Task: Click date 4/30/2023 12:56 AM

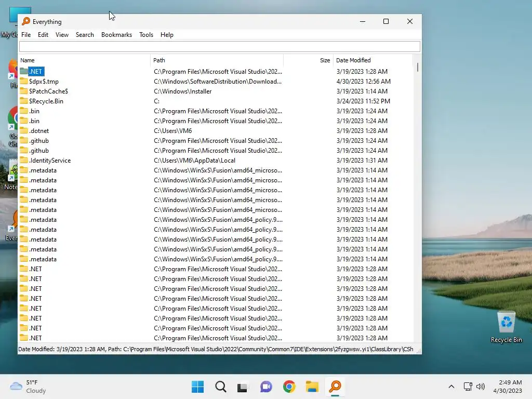Action: pos(363,82)
